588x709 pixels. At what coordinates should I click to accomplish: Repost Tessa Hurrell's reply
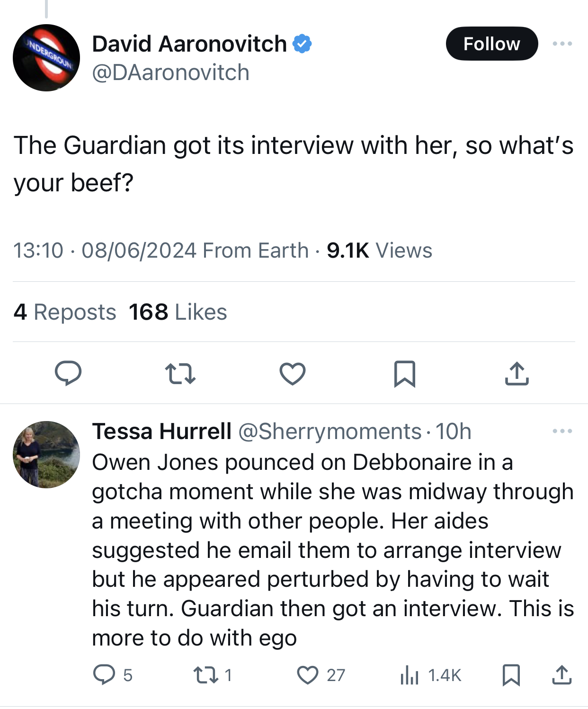(206, 675)
